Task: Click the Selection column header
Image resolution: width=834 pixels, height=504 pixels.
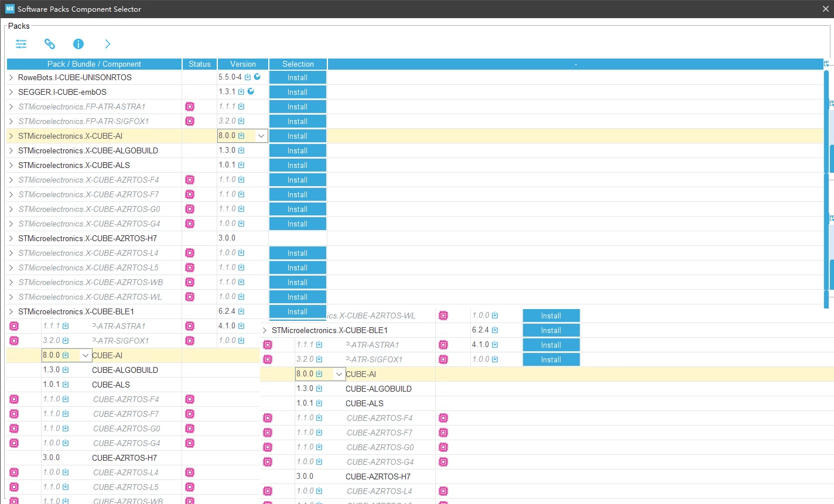Action: coord(298,64)
